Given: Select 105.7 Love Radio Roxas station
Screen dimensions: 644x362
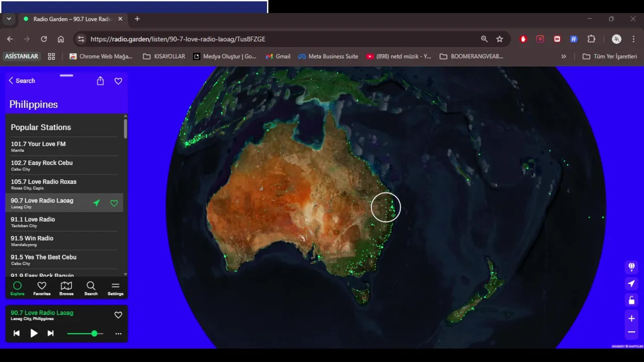Looking at the screenshot, I should pyautogui.click(x=64, y=184).
